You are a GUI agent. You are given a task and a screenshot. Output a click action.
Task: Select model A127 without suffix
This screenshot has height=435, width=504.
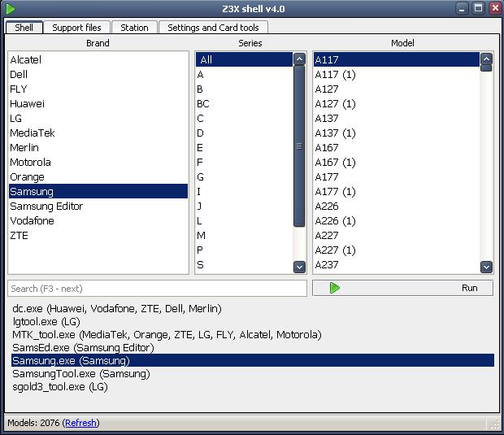click(x=397, y=89)
